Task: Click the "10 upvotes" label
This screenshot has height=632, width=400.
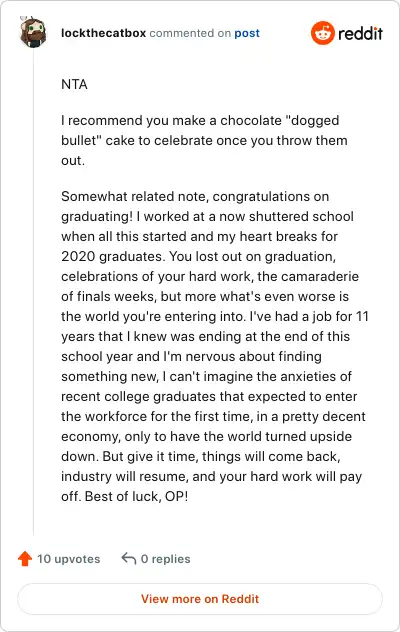Action: (69, 559)
